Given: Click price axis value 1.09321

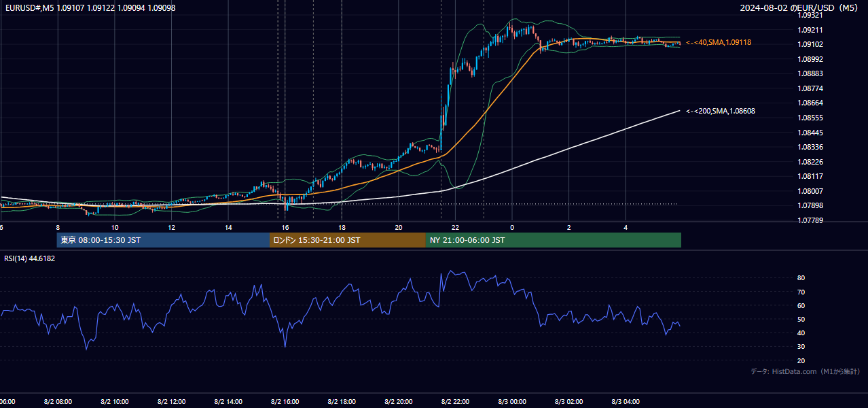Looking at the screenshot, I should click(810, 15).
